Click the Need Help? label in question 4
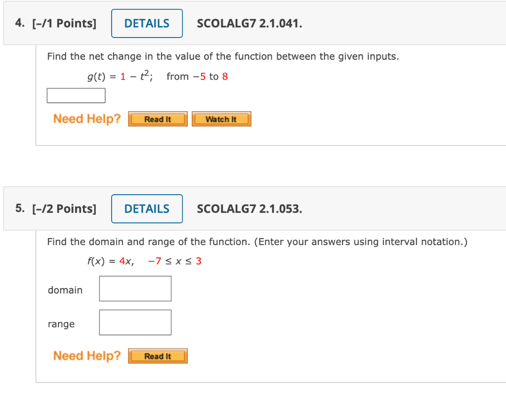 (86, 119)
